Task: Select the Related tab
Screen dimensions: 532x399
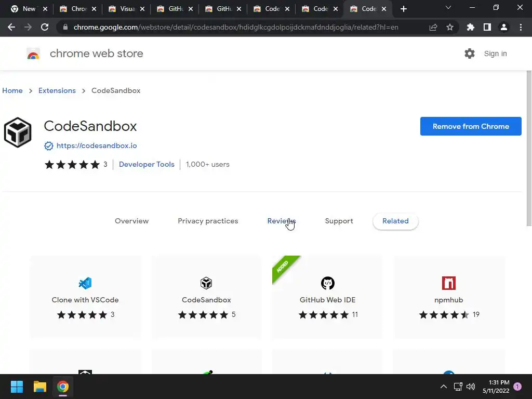Action: click(x=395, y=221)
